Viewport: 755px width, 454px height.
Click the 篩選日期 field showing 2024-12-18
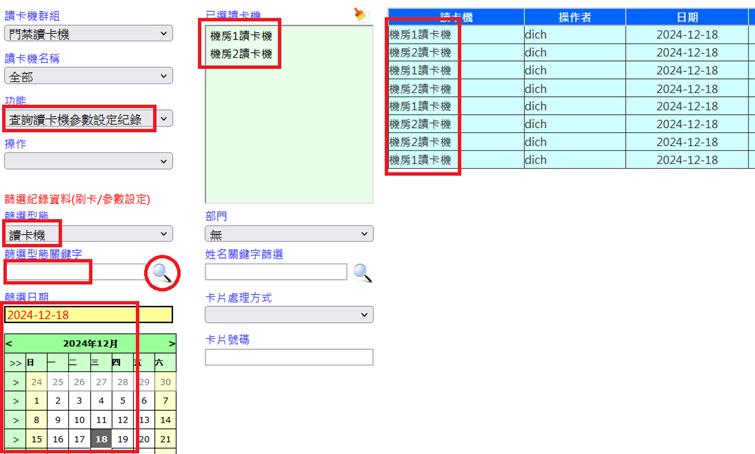[88, 315]
